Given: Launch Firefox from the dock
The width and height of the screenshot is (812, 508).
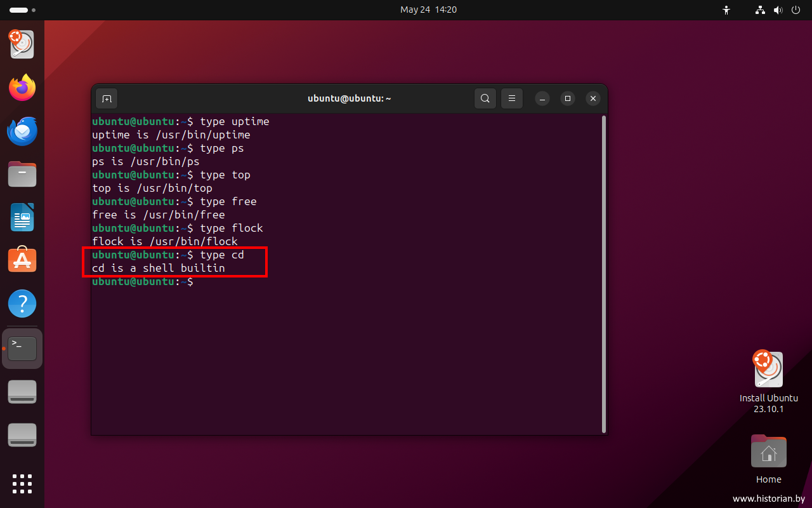Looking at the screenshot, I should click(22, 88).
